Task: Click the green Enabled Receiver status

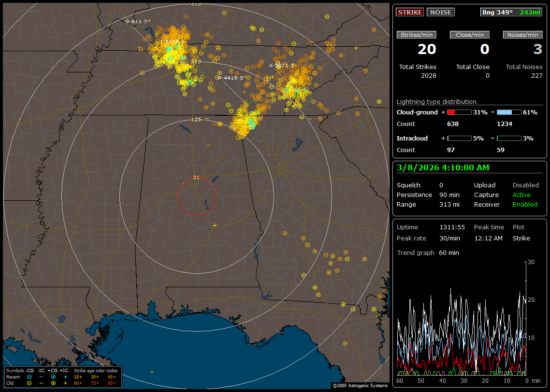Action: point(525,204)
